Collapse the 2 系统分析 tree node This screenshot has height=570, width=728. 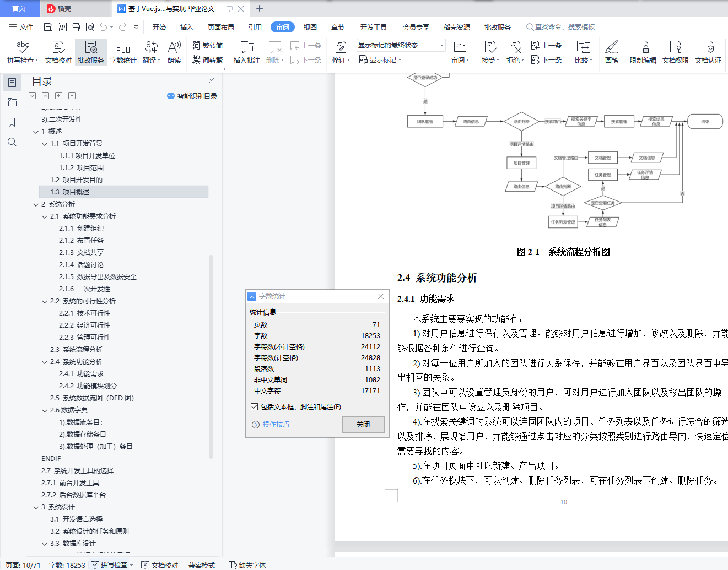pos(36,204)
